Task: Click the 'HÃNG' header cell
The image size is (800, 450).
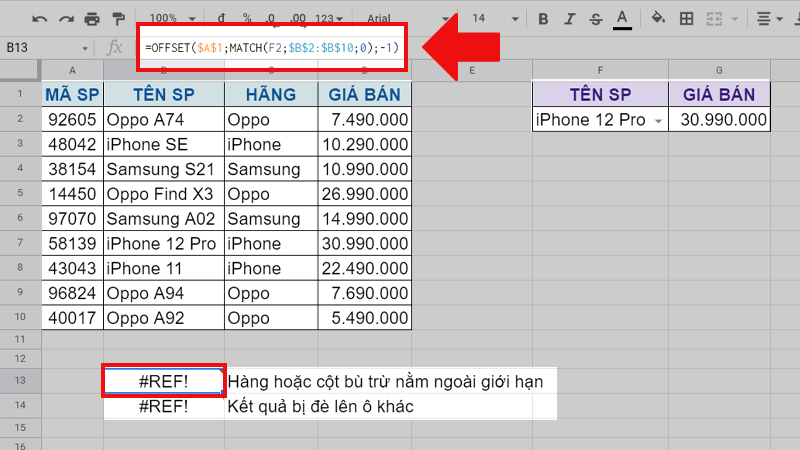Action: tap(271, 94)
